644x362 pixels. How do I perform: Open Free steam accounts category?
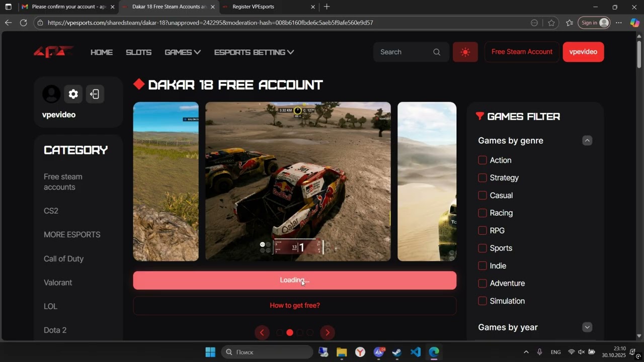tap(63, 182)
